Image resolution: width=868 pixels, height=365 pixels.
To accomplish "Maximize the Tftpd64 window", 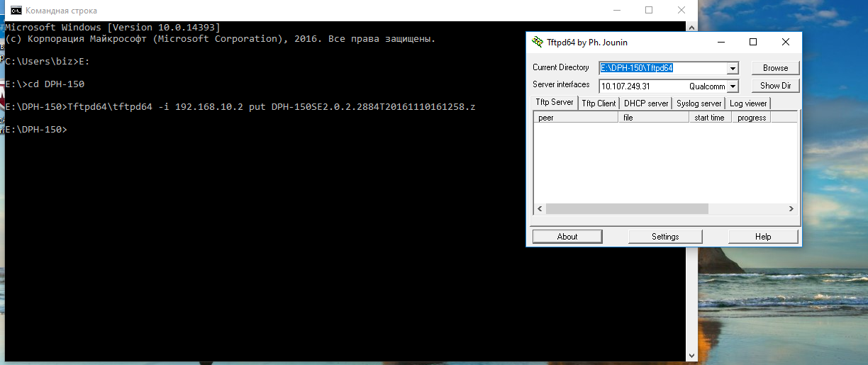I will [753, 43].
